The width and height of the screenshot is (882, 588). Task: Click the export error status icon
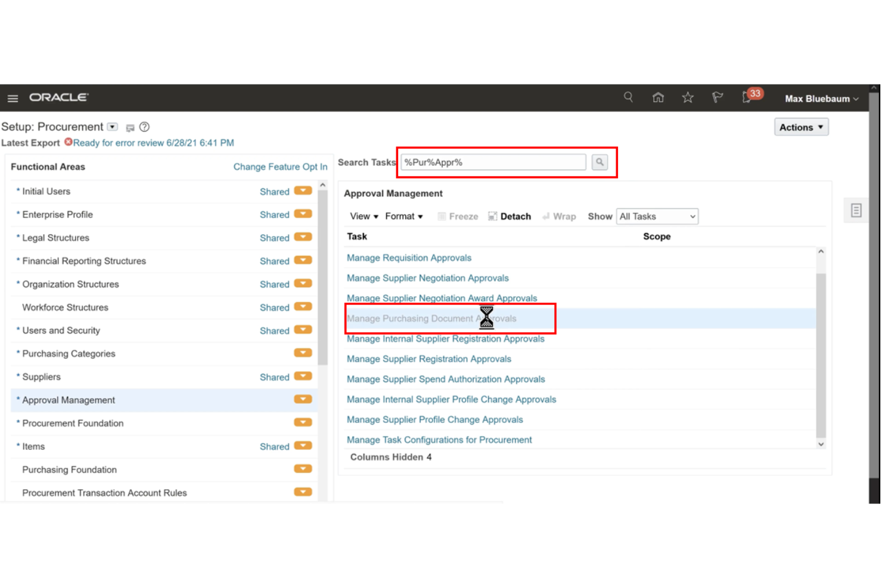click(x=68, y=142)
